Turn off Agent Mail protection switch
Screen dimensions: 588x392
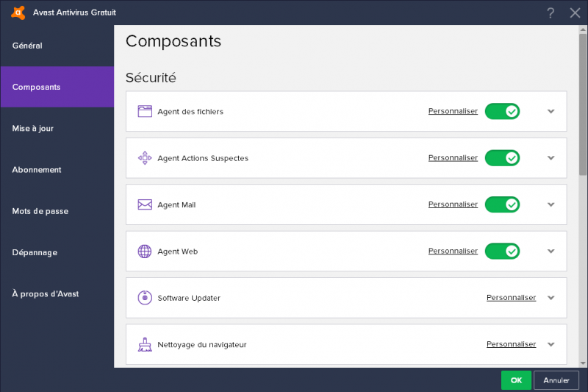502,204
